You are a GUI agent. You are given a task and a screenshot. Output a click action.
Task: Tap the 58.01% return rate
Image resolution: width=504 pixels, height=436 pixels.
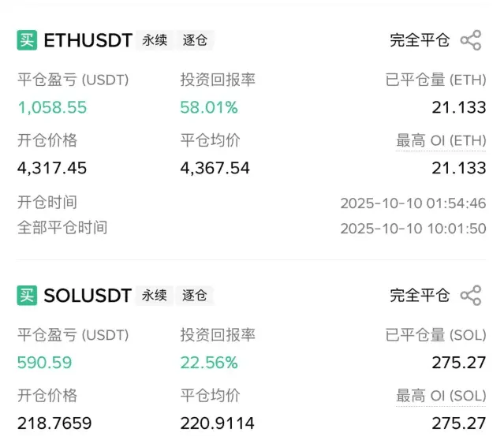pyautogui.click(x=209, y=107)
